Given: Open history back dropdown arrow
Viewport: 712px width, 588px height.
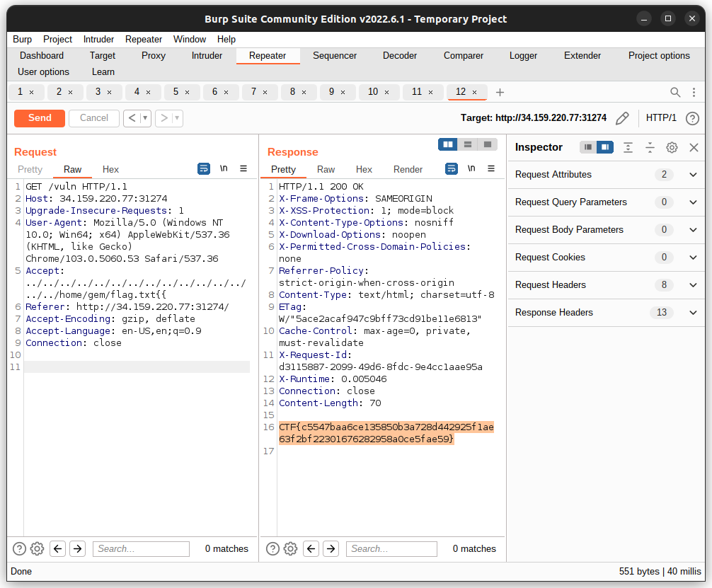Looking at the screenshot, I should coord(145,118).
